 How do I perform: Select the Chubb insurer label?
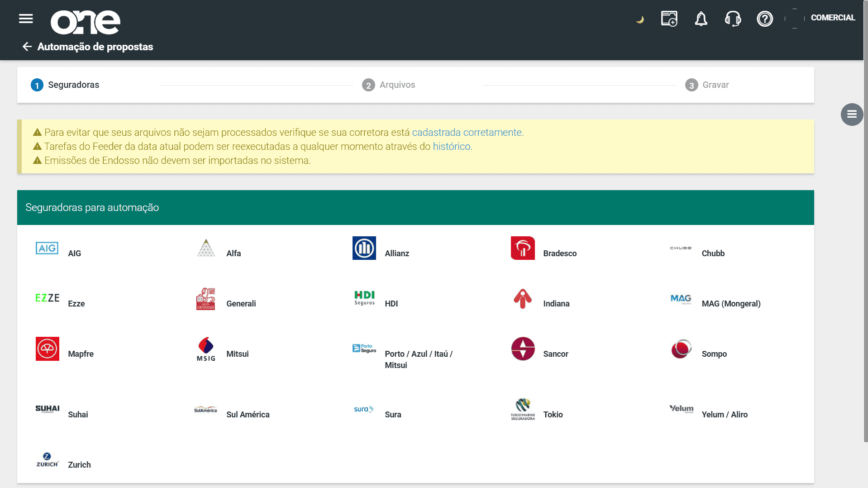point(713,254)
